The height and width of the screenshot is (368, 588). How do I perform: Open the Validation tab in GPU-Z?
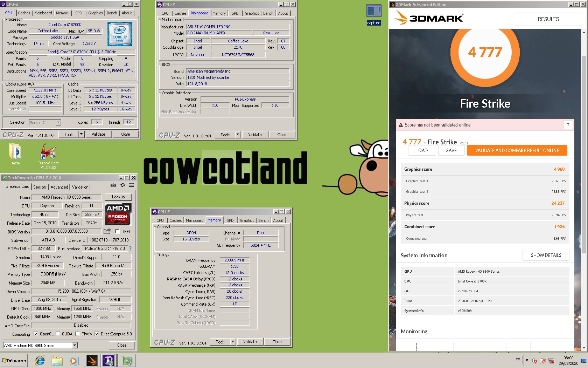click(x=80, y=187)
